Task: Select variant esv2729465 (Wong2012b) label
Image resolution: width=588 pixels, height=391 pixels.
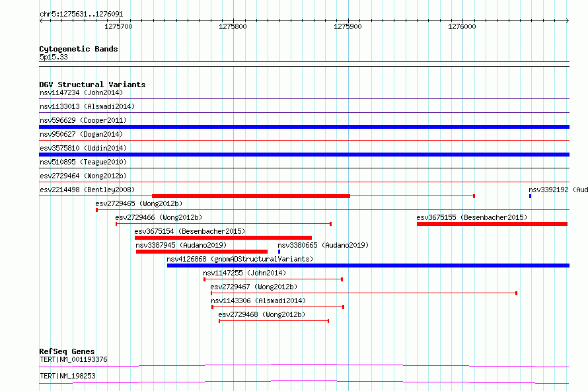Action: click(139, 203)
